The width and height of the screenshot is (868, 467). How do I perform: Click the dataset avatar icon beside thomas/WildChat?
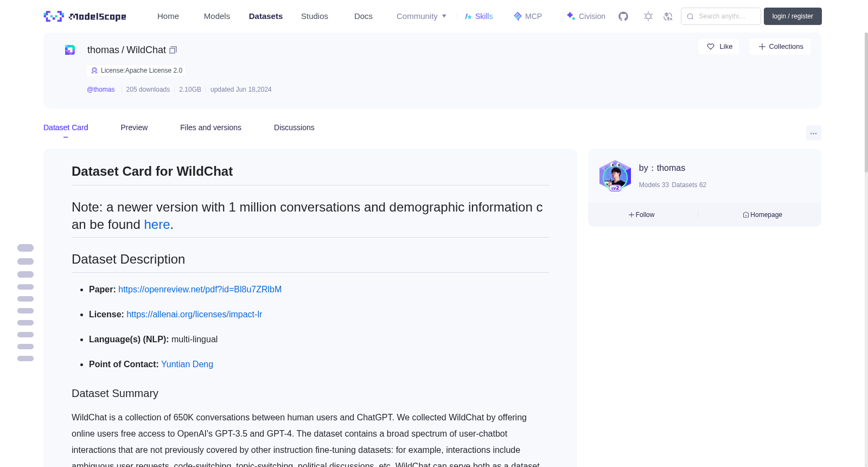pyautogui.click(x=70, y=50)
